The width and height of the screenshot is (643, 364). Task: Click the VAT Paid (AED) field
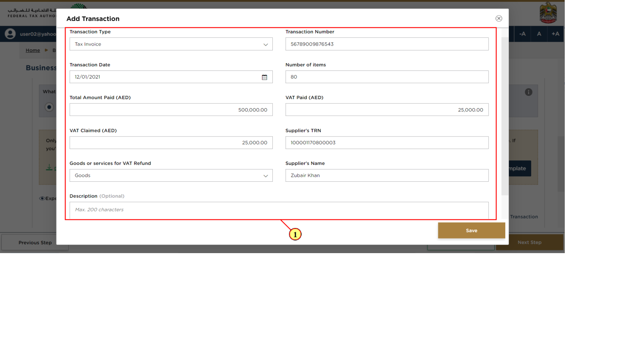[x=387, y=110]
